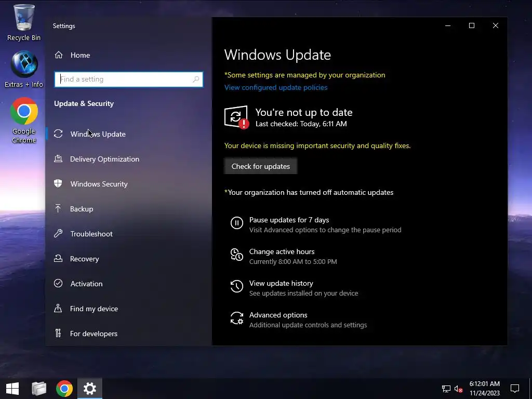Open Find my device settings
This screenshot has height=399, width=532.
(129, 309)
